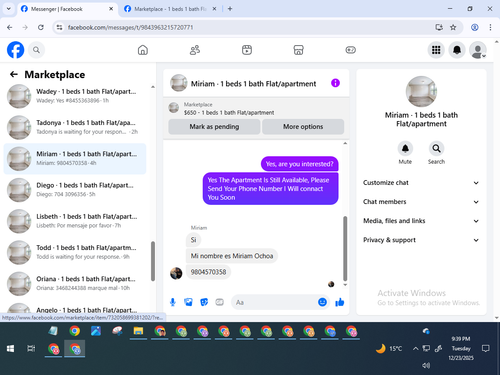500x375 pixels.
Task: Click the phone number message 9804570358
Action: pos(208,272)
